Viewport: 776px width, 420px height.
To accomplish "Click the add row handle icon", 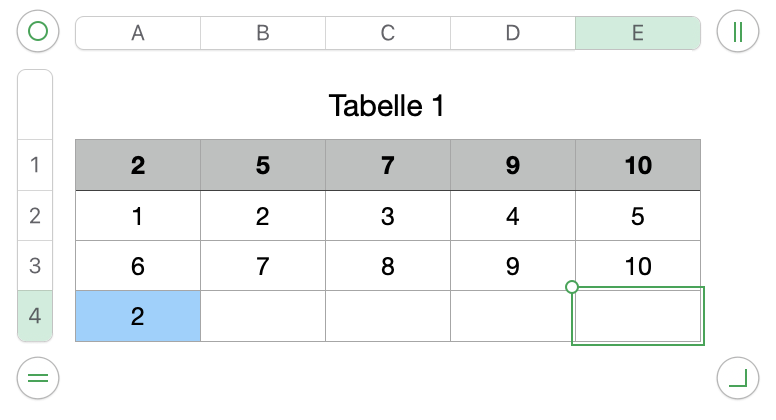I will 38,378.
